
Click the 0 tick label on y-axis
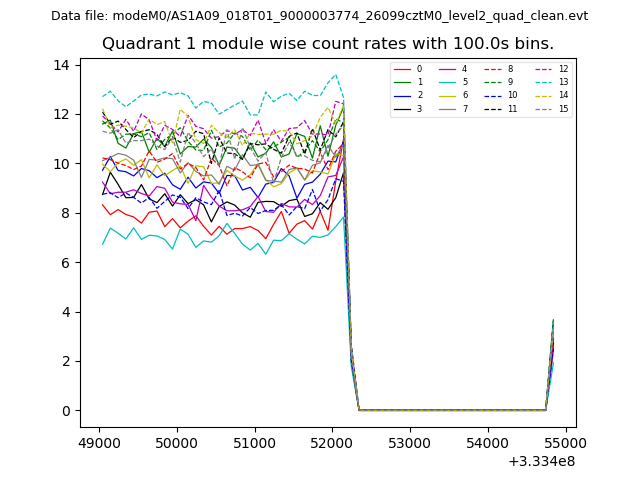66,411
